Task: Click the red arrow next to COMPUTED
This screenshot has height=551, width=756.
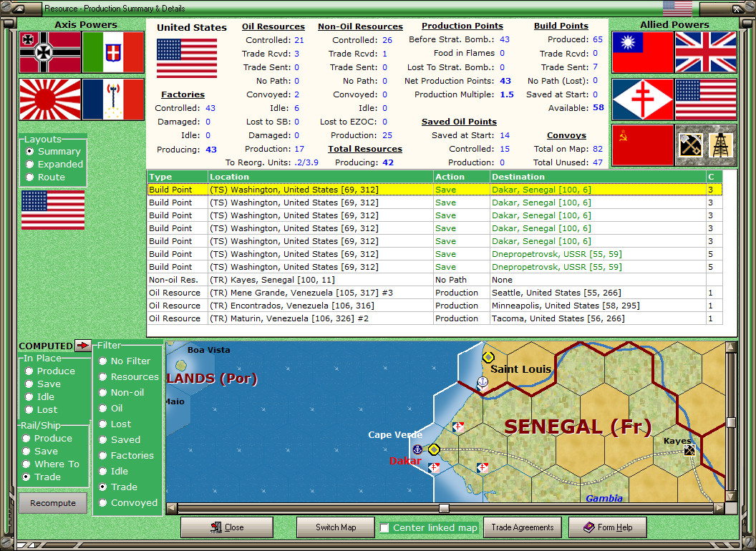Action: click(83, 345)
